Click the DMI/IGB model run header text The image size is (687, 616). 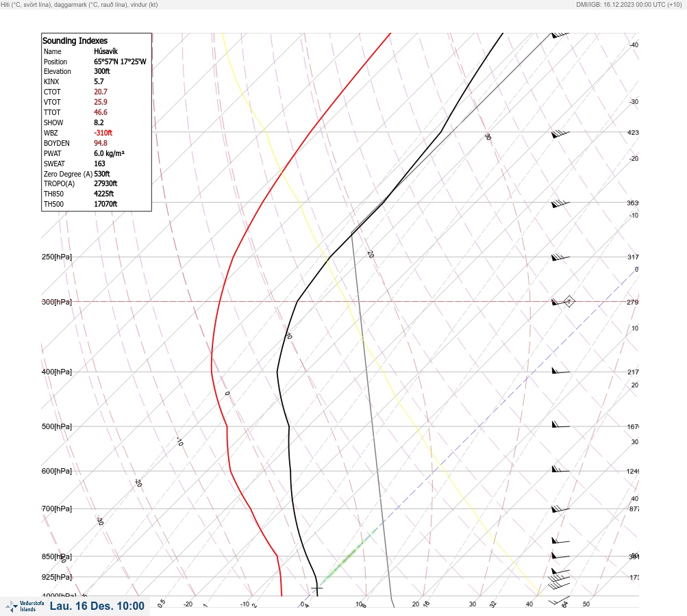(629, 4)
